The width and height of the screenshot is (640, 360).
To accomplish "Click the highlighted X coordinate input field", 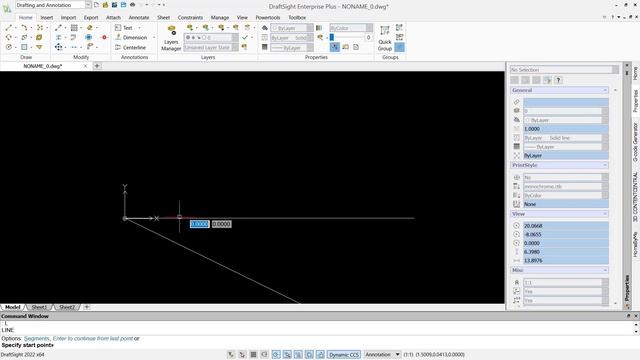I will 200,224.
